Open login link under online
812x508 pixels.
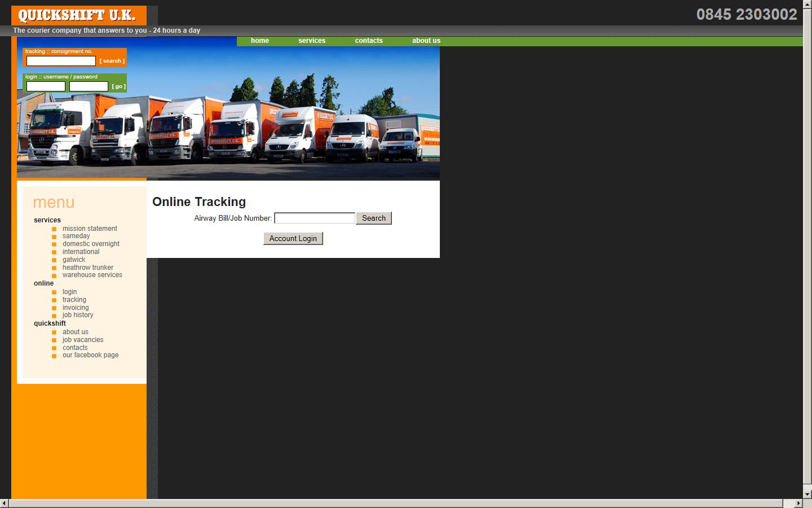[x=69, y=292]
